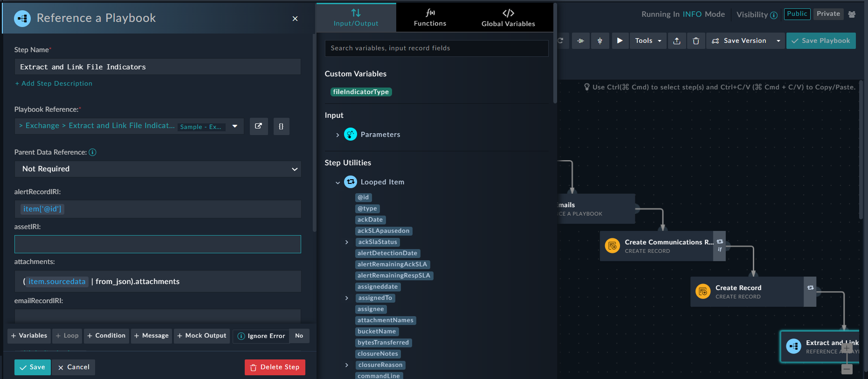Click the Create Record step icon
The width and height of the screenshot is (868, 379).
[703, 291]
